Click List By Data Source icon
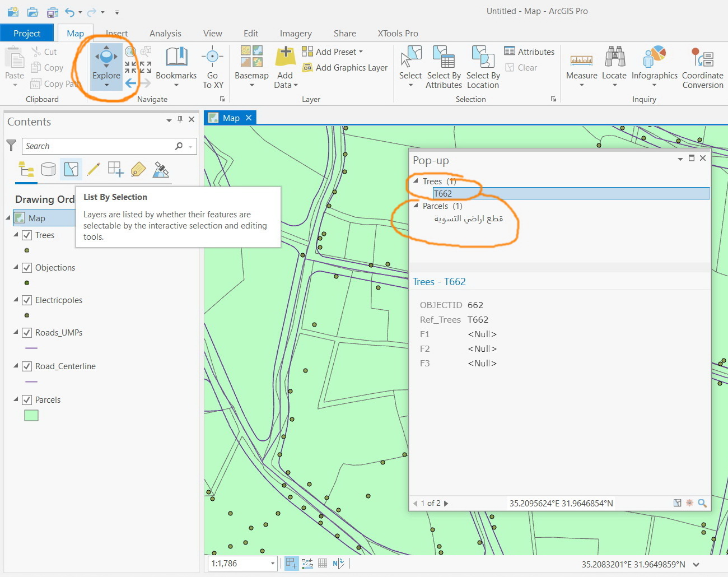 tap(49, 169)
